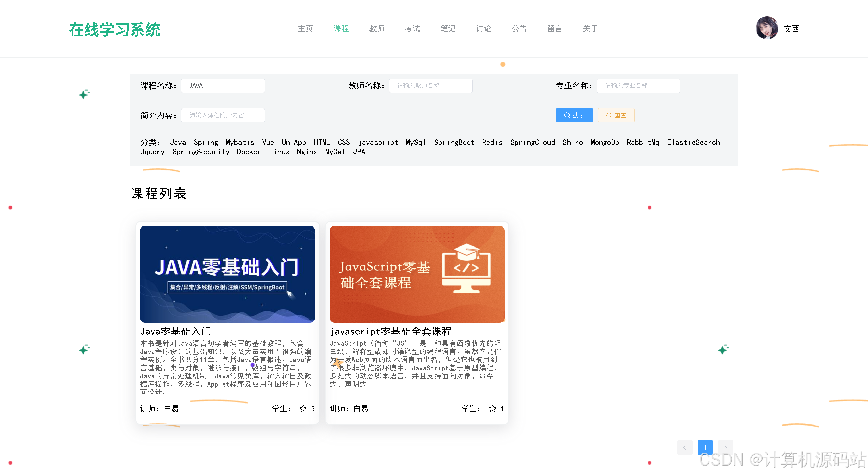The height and width of the screenshot is (474, 868).
Task: Click the refresh icon in the 重置 button
Action: tap(608, 115)
